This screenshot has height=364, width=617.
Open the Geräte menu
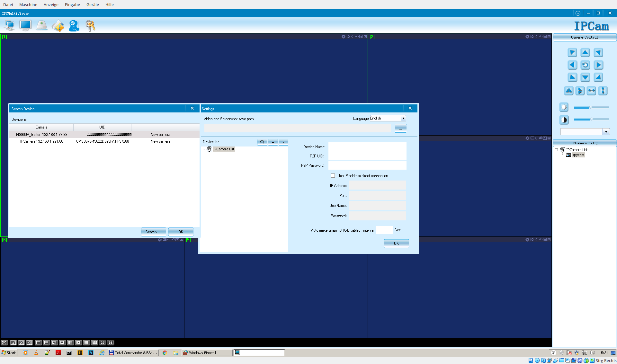point(93,4)
